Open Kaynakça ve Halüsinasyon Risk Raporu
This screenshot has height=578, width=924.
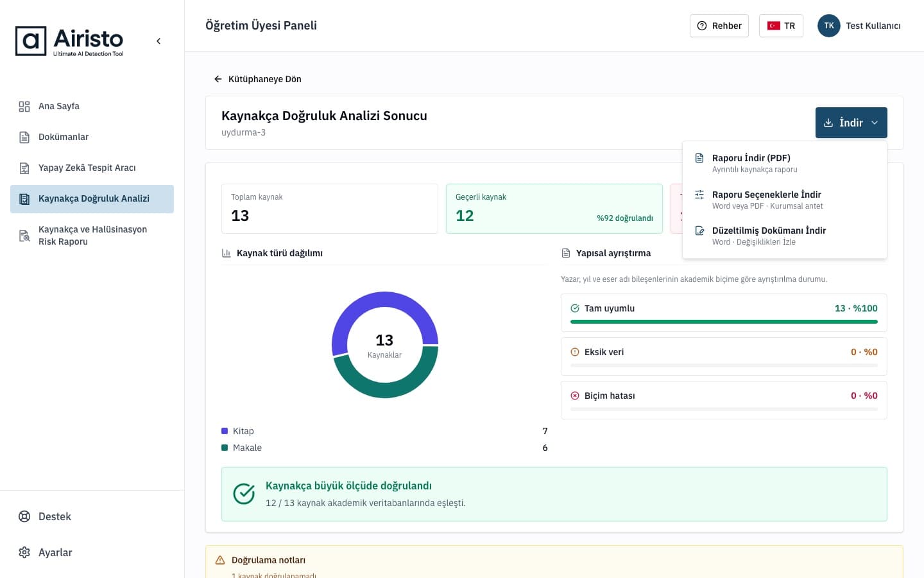tap(92, 235)
